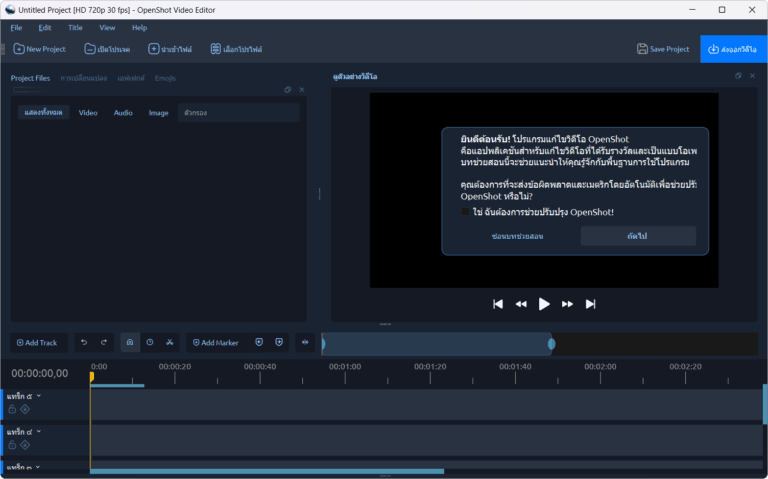Click the zoom slider right handle
768x479 pixels.
tap(552, 344)
